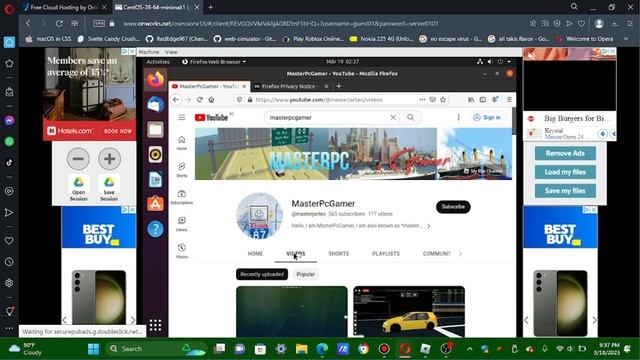Viewport: 640px width, 360px height.
Task: Open Firefox application hamburger menu
Action: point(509,100)
